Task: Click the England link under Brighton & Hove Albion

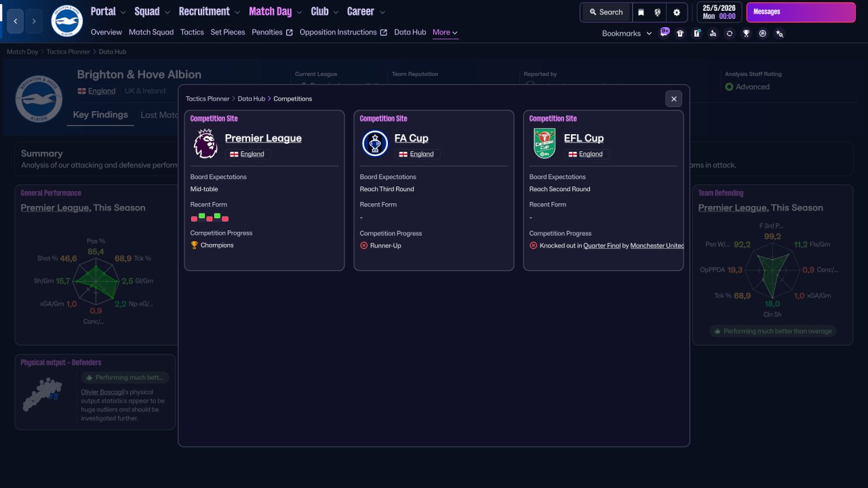Action: 102,91
